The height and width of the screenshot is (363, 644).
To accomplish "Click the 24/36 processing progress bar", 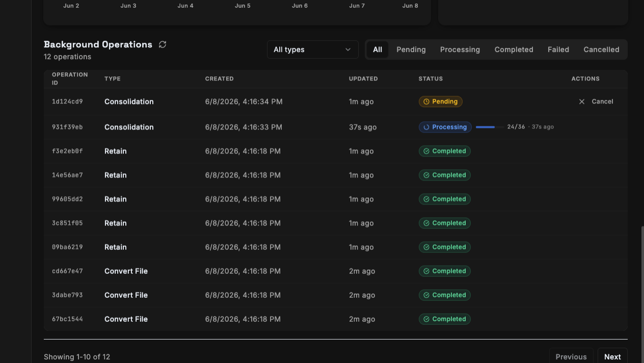I will (x=490, y=127).
